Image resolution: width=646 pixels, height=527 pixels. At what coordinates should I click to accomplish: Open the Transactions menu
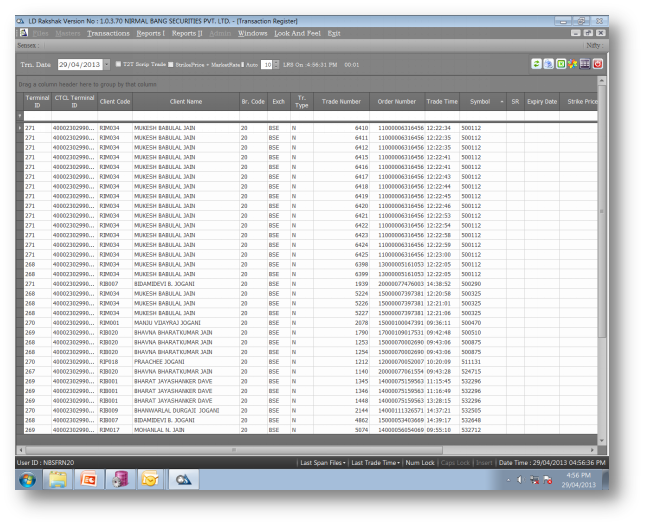108,33
